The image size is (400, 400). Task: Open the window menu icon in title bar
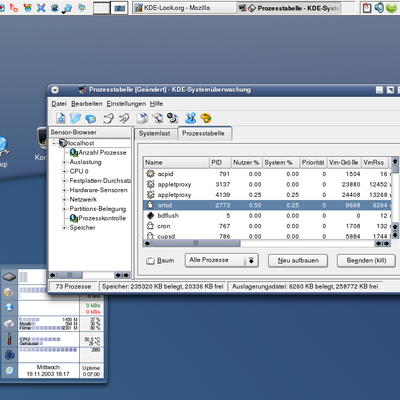55,90
